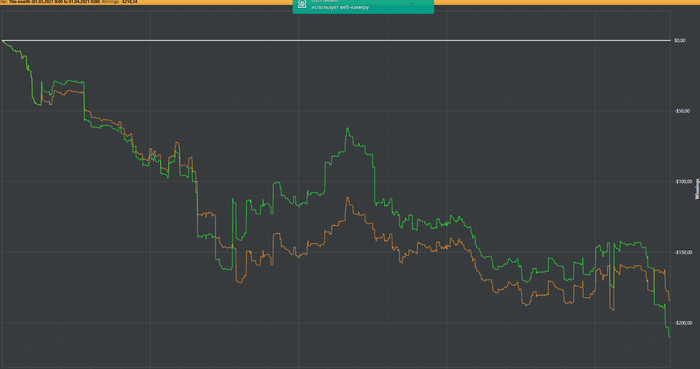
Task: Click the webcam icon in the notification banner
Action: (302, 4)
